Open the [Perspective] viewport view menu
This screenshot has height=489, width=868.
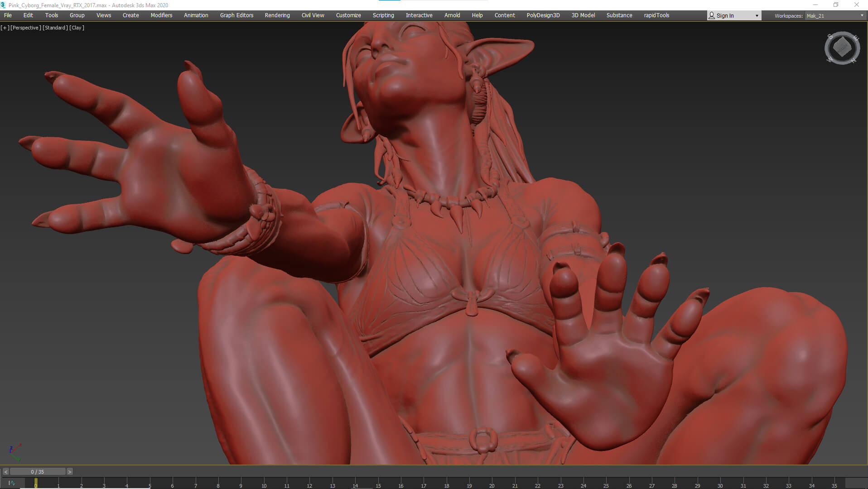tap(26, 28)
